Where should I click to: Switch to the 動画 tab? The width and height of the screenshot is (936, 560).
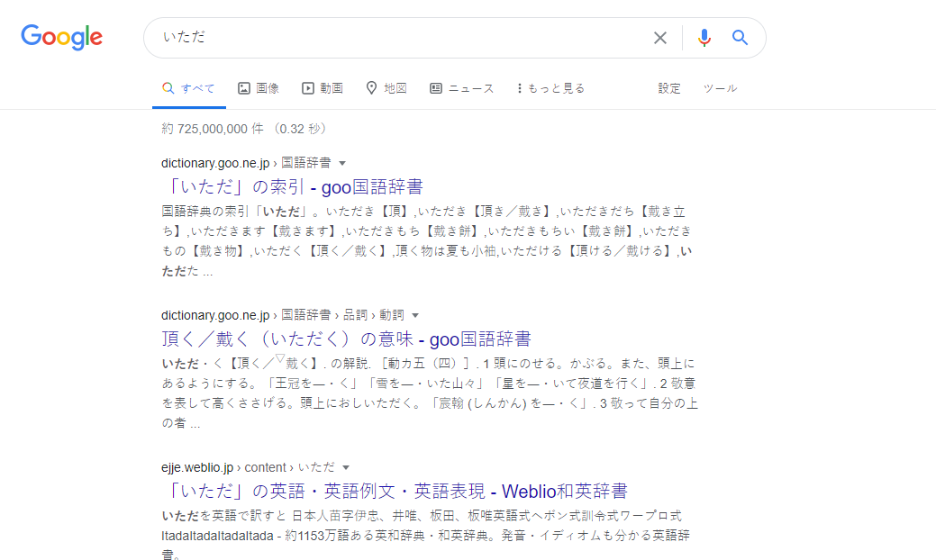(323, 88)
